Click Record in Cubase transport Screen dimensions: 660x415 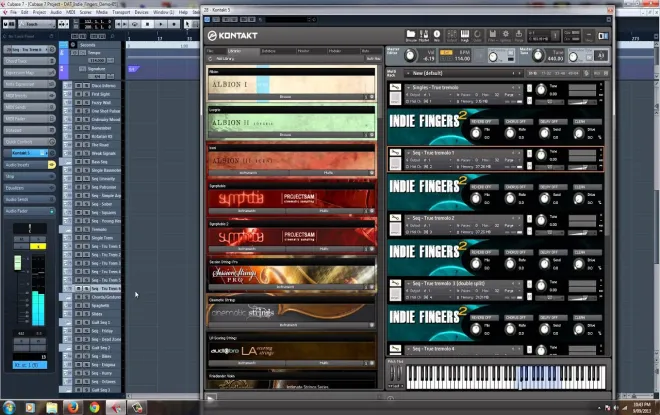(173, 24)
